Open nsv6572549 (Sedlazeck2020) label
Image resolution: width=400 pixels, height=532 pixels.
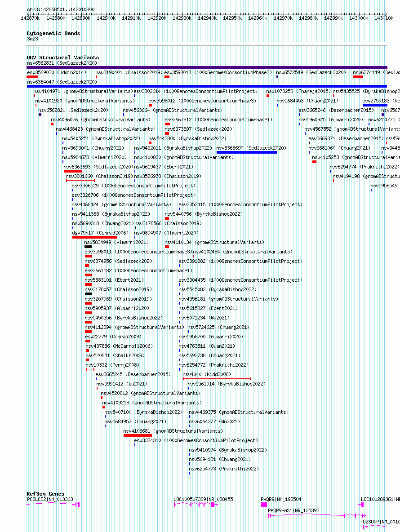pyautogui.click(x=311, y=72)
